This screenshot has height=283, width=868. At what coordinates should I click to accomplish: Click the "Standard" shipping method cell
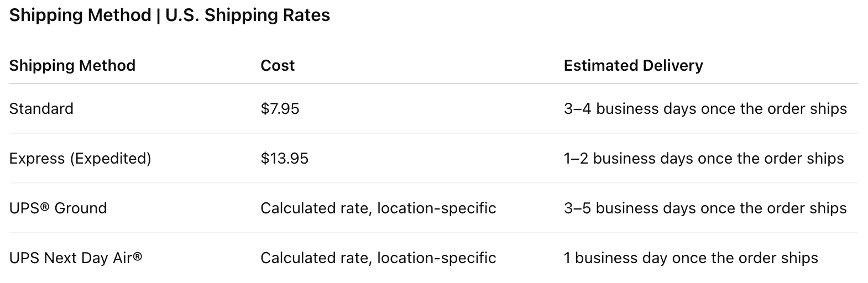click(x=41, y=108)
